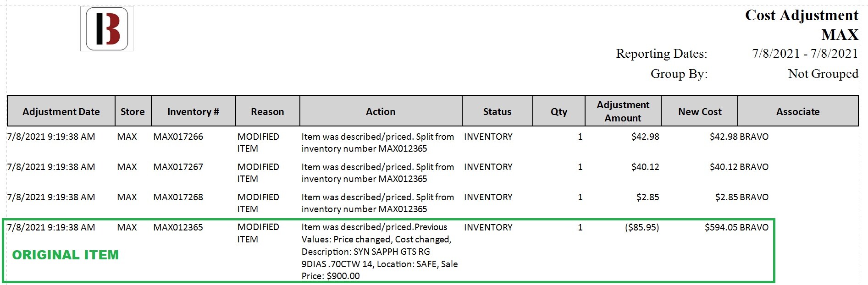Click inventory number MAX017268
This screenshot has height=285, width=868.
point(178,197)
